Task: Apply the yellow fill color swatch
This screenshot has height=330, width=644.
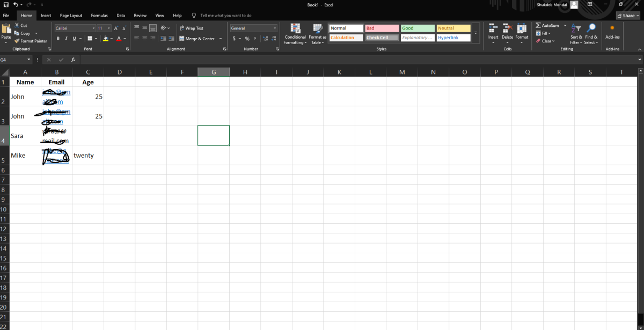Action: (106, 39)
